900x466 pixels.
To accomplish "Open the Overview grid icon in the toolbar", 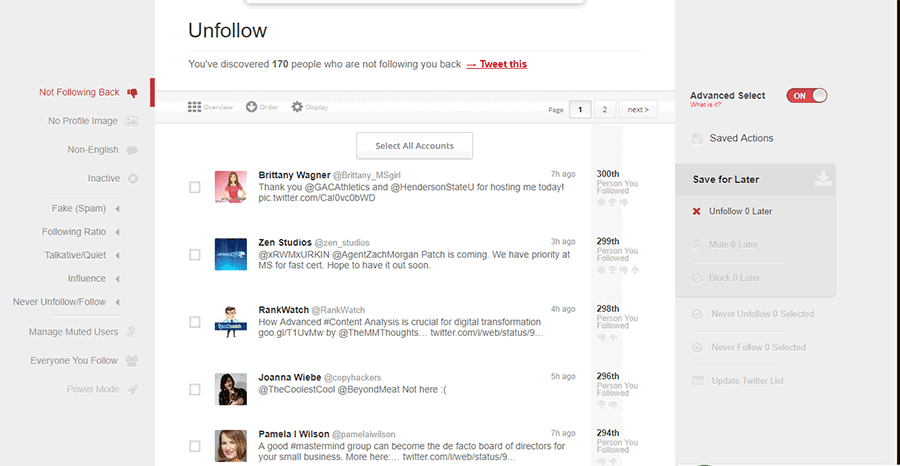I will tap(195, 107).
